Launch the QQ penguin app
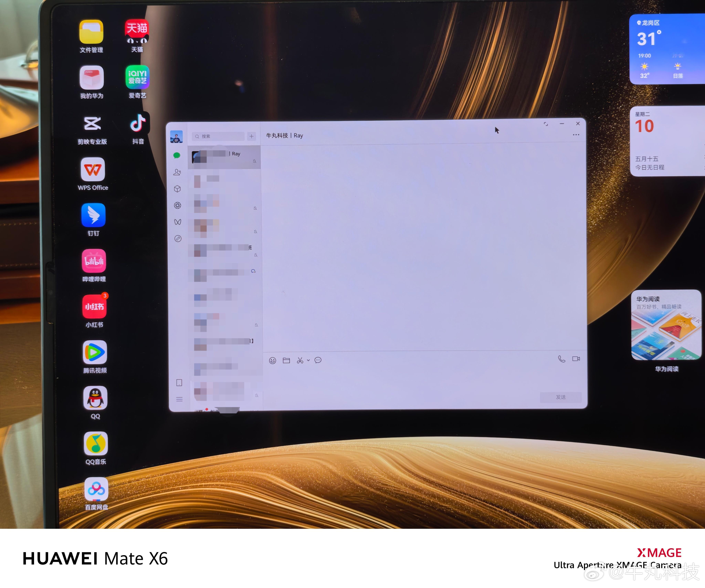 coord(95,403)
